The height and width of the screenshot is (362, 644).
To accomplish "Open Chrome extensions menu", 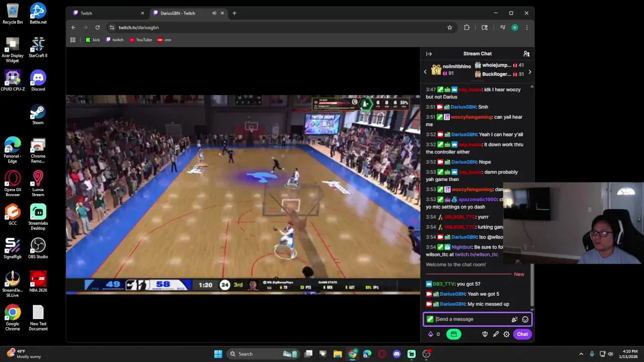I will pyautogui.click(x=466, y=28).
